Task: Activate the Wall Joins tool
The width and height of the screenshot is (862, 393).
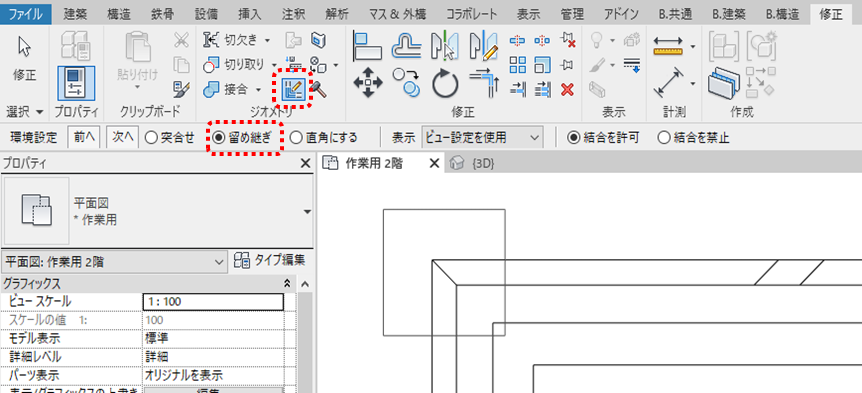Action: point(294,89)
